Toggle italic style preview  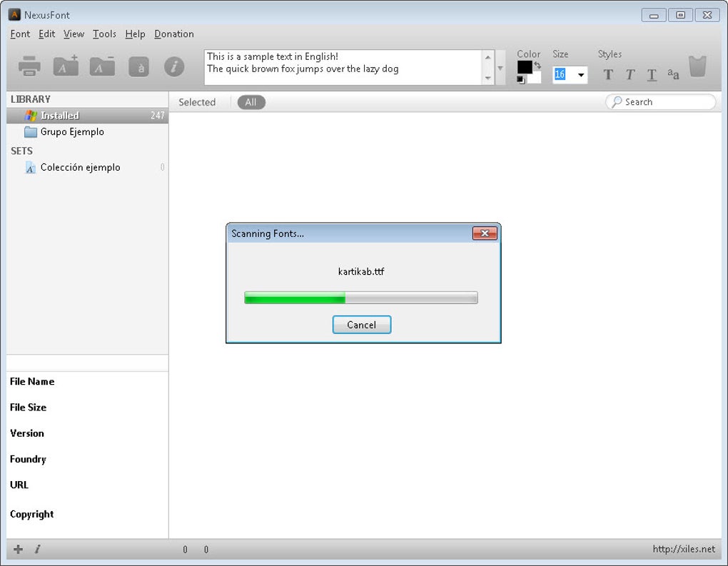pyautogui.click(x=630, y=74)
